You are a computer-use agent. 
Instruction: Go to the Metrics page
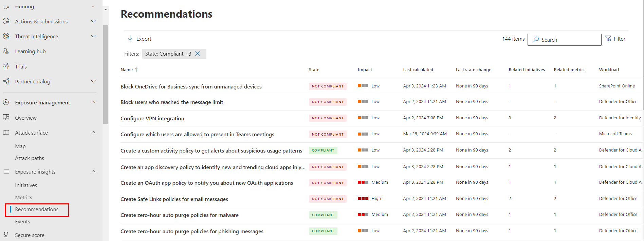[x=24, y=197]
